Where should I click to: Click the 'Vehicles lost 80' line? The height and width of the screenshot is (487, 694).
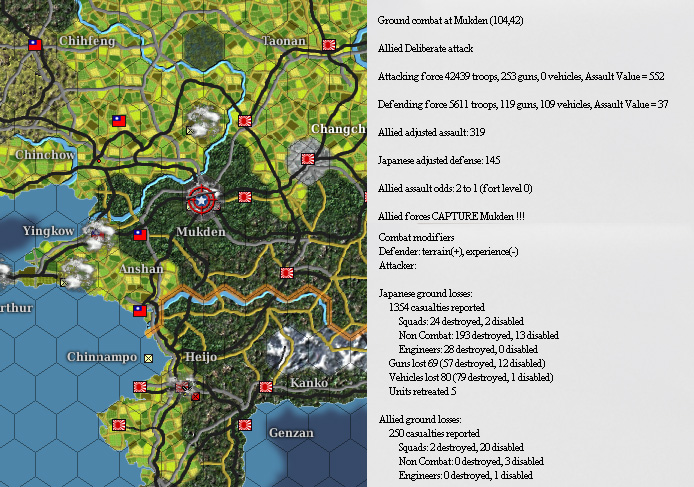(x=471, y=377)
